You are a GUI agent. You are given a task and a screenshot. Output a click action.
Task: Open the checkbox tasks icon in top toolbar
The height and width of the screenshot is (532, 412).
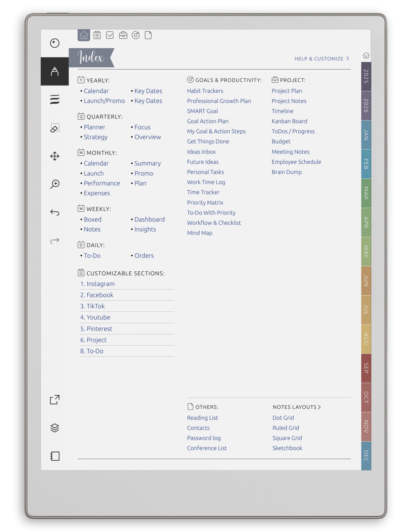pyautogui.click(x=110, y=35)
